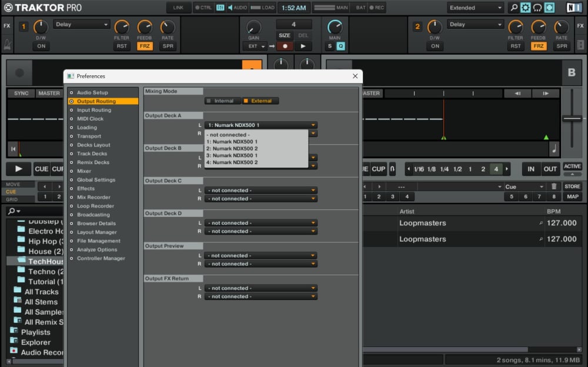Skip to track start on deck A

[13, 149]
